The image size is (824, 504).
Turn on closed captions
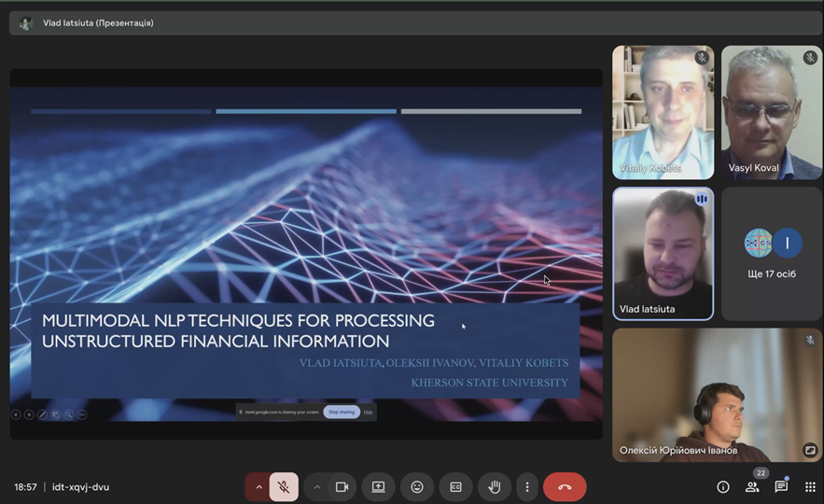point(455,487)
